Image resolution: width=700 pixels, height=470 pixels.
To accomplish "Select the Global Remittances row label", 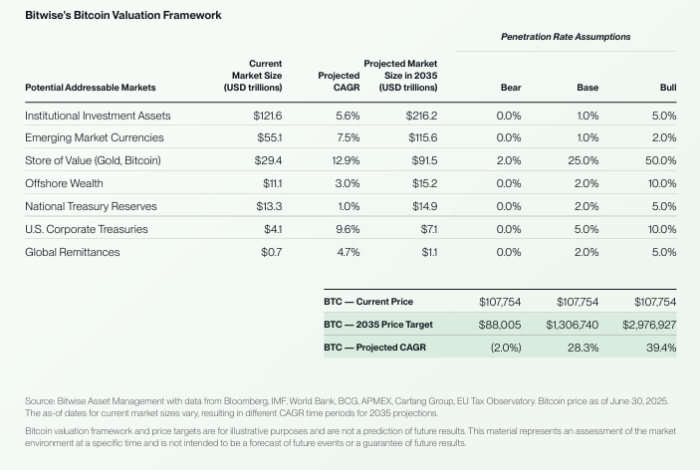I will tap(72, 252).
